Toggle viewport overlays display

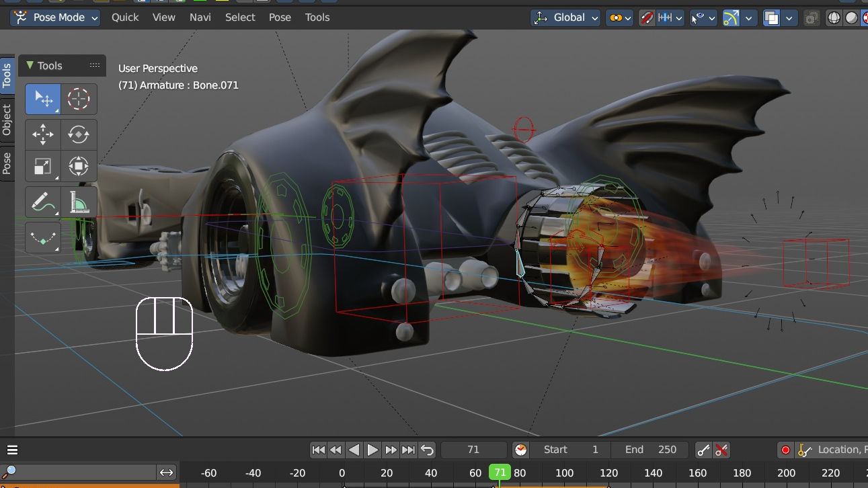(772, 18)
